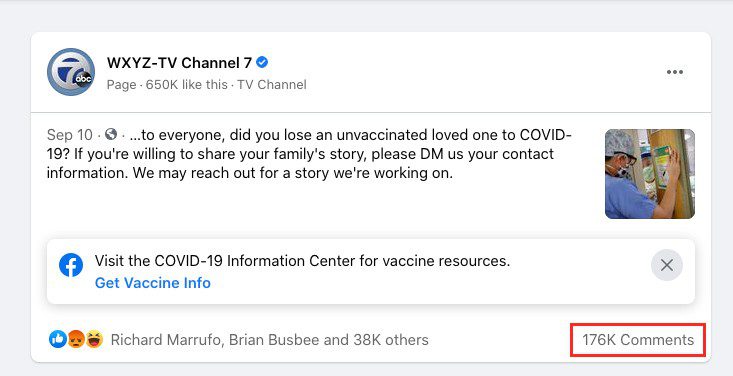733x376 pixels.
Task: Click the Facebook logo in info banner
Action: point(71,265)
